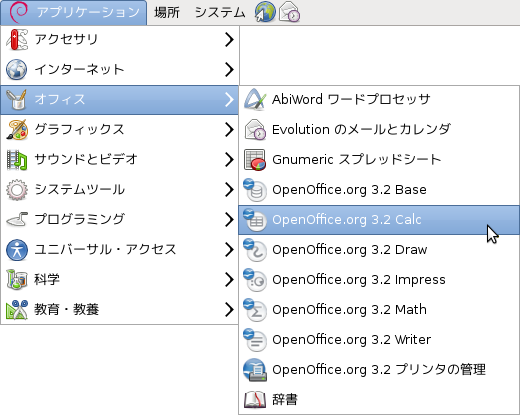
Task: Open the システム menu
Action: click(x=220, y=13)
